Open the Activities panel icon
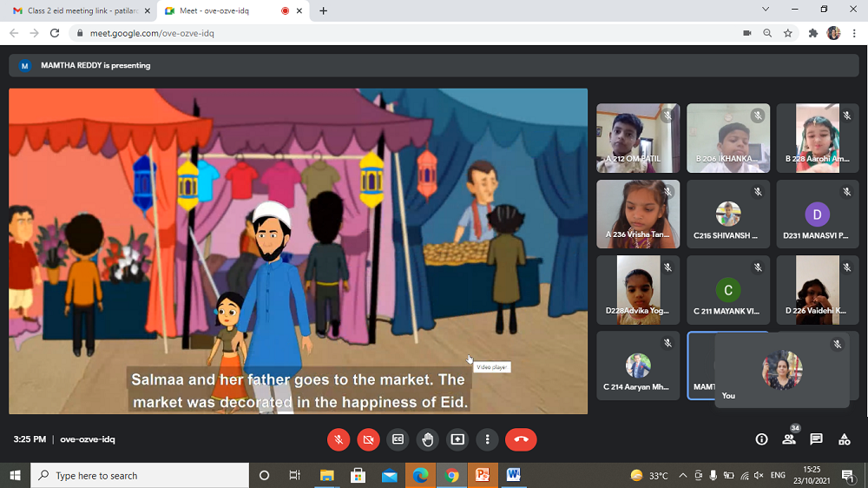Viewport: 868px width, 488px height. pyautogui.click(x=844, y=439)
